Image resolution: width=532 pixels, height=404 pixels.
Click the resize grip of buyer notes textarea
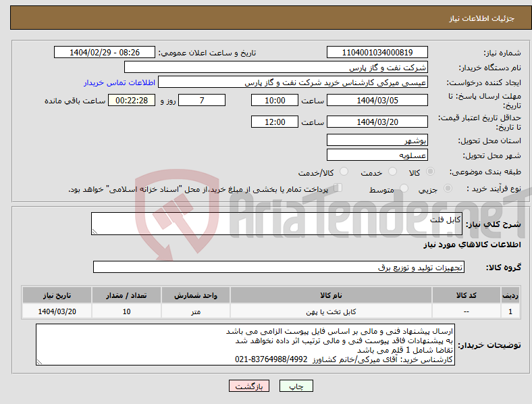pyautogui.click(x=39, y=362)
